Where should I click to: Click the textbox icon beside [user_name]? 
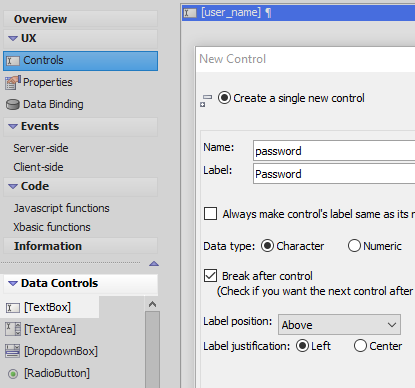point(190,13)
